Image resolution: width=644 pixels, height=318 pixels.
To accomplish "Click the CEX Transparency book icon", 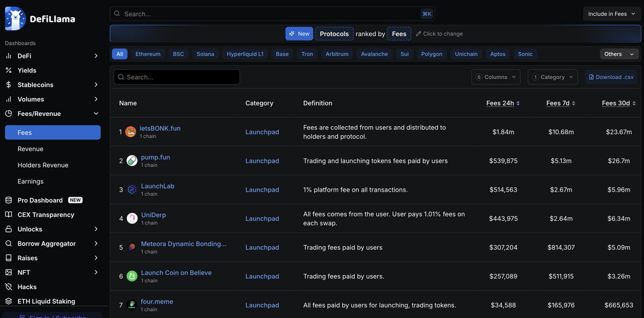I will tap(9, 215).
